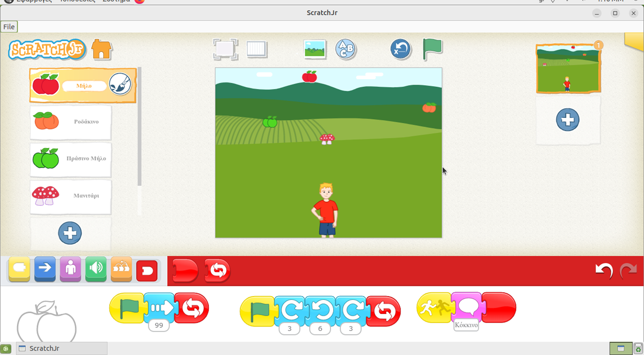Screen dimensions: 644x355
Task: Switch to yellow trigger blocks category
Action: pos(20,269)
